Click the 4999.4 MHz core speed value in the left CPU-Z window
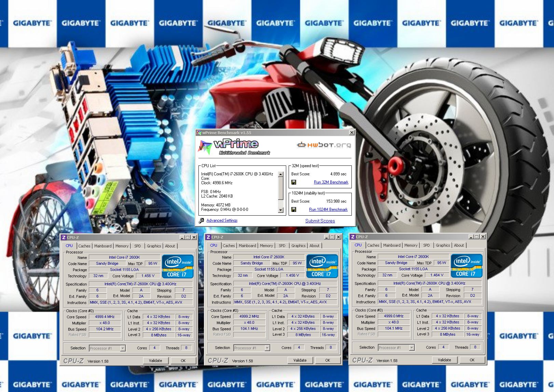Image resolution: width=554 pixels, height=392 pixels. [x=105, y=317]
